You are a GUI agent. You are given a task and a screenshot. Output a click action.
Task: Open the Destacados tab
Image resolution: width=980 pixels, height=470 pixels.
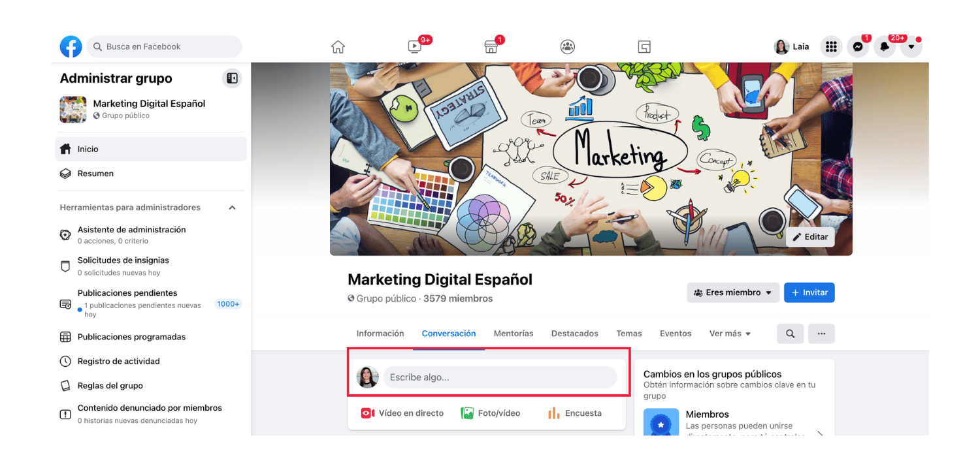click(575, 334)
